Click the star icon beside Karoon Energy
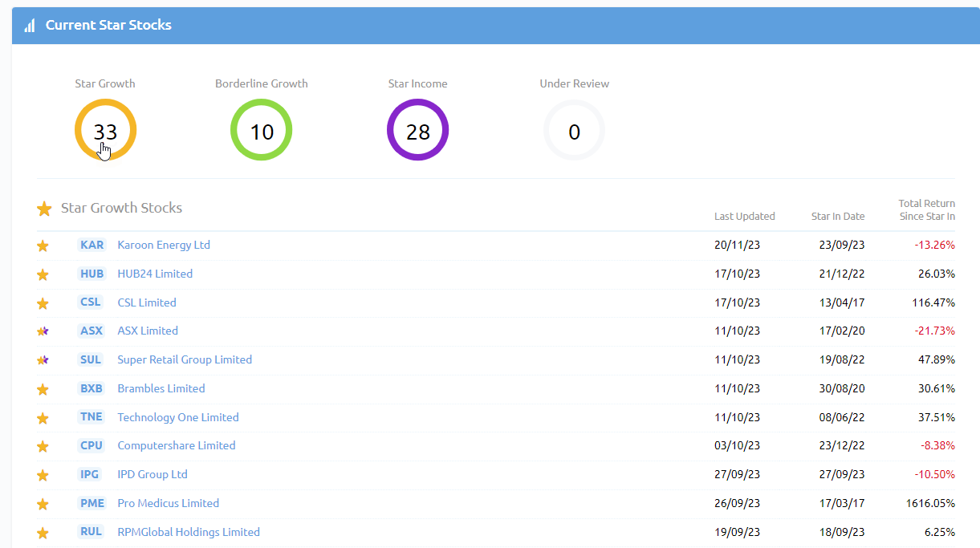Image resolution: width=980 pixels, height=548 pixels. [43, 246]
